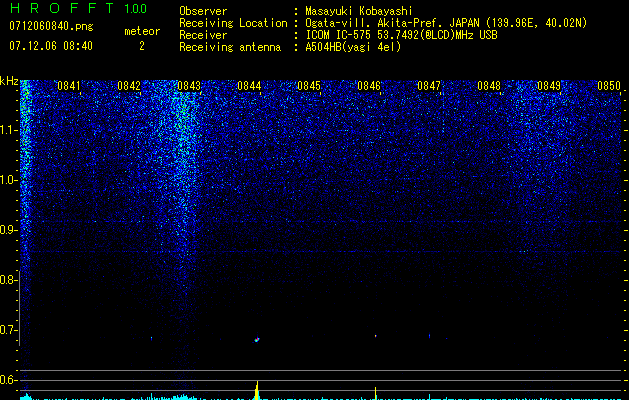
Task: Click the 0845 time marker
Action: (309, 86)
